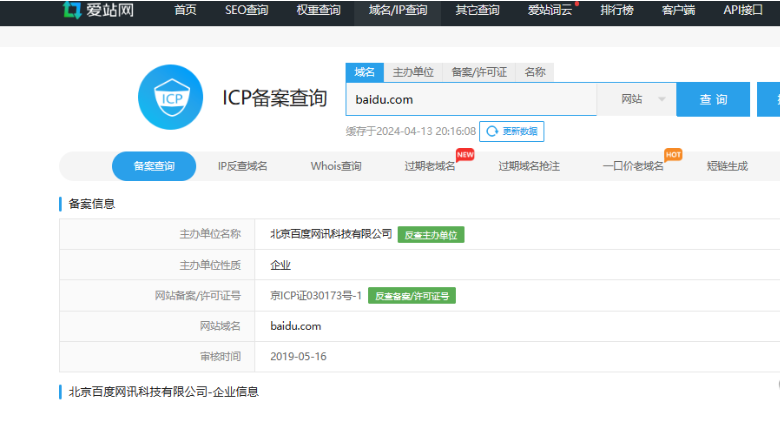Open the 客户端 menu item

click(679, 10)
